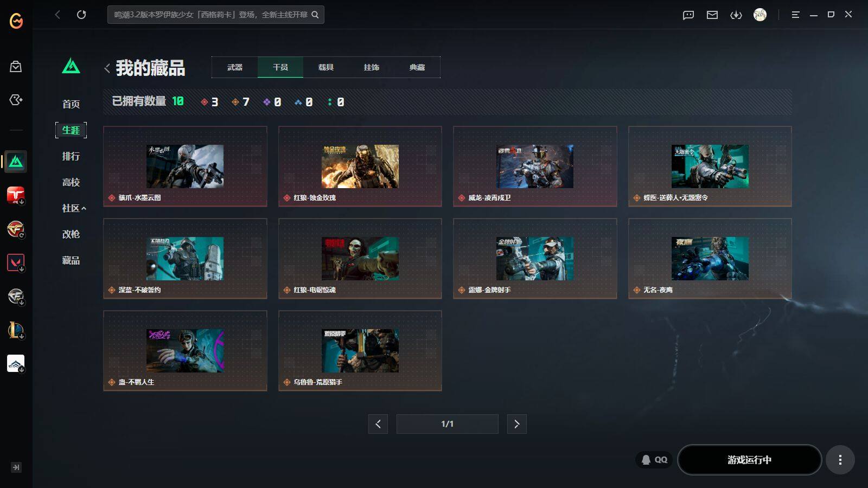Click the 蛊-不羁人生 item name
Screen dimensions: 868x488
click(x=136, y=382)
